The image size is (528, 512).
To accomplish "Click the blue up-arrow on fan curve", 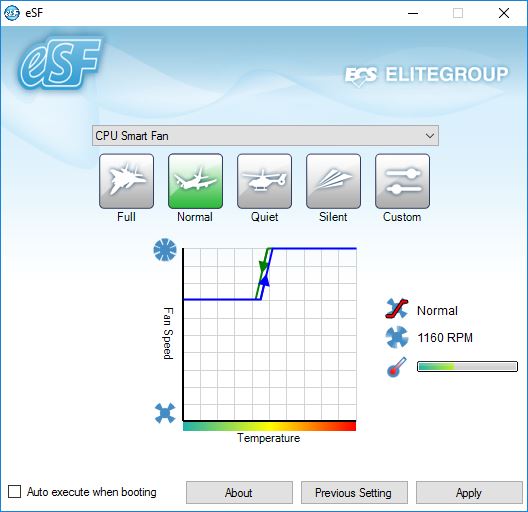I will [265, 281].
